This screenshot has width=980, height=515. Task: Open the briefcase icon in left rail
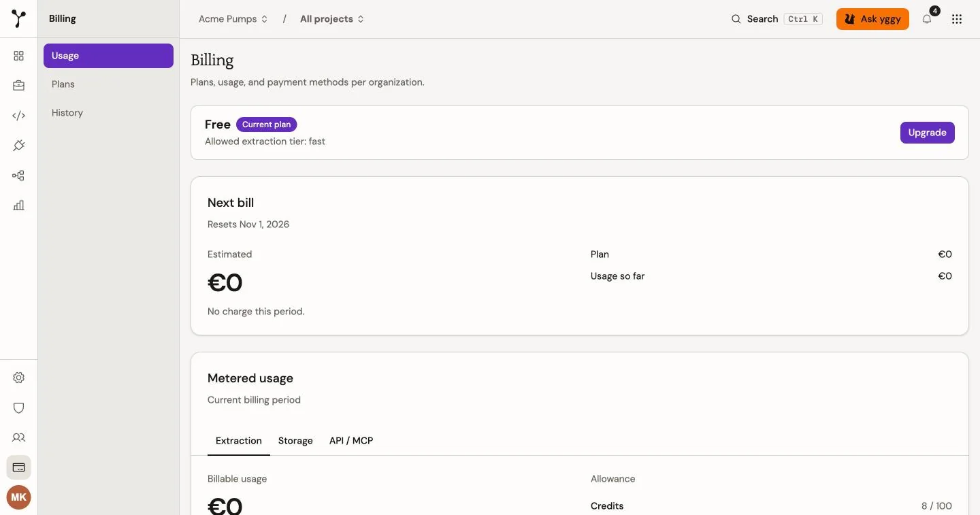[18, 86]
